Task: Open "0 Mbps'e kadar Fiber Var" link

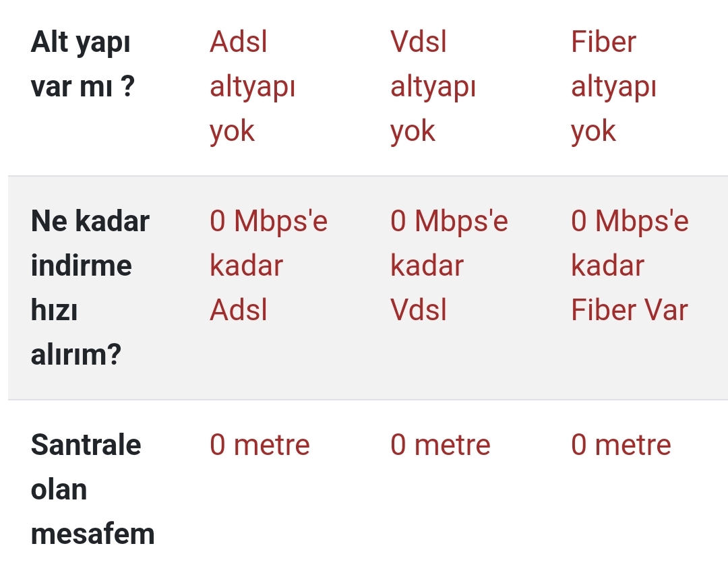Action: (630, 266)
